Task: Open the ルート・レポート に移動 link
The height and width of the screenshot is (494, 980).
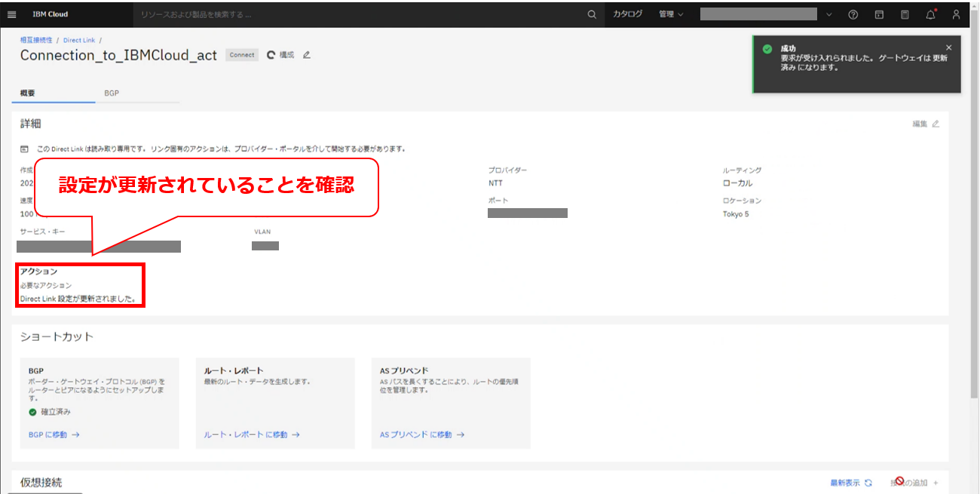Action: click(x=252, y=434)
